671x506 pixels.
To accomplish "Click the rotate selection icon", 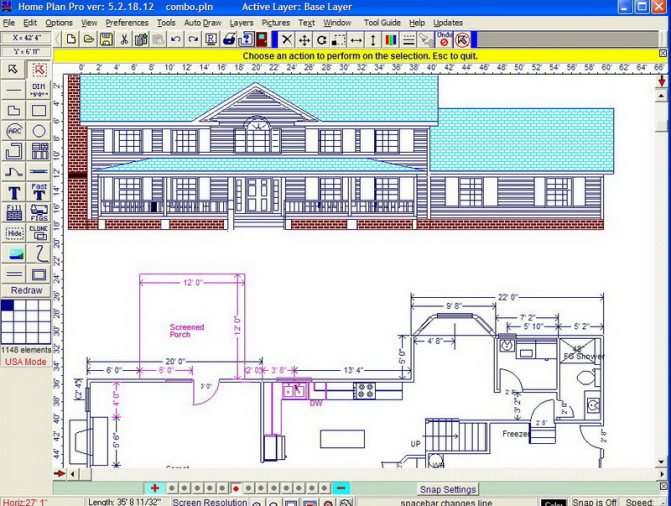I will pyautogui.click(x=321, y=40).
